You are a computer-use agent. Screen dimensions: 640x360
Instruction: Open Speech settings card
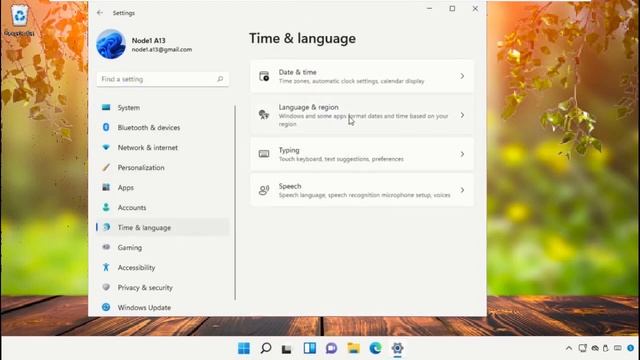(x=362, y=190)
